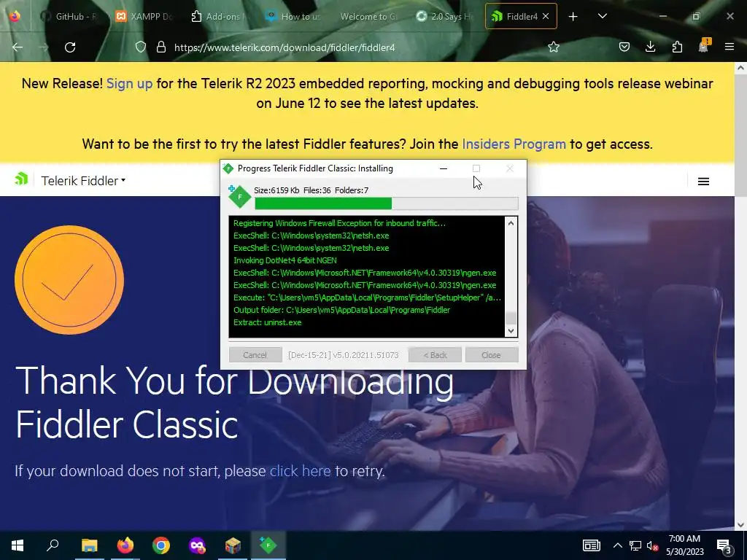Viewport: 747px width, 560px height.
Task: Click the Fiddler installer title bar icon
Action: (x=228, y=168)
